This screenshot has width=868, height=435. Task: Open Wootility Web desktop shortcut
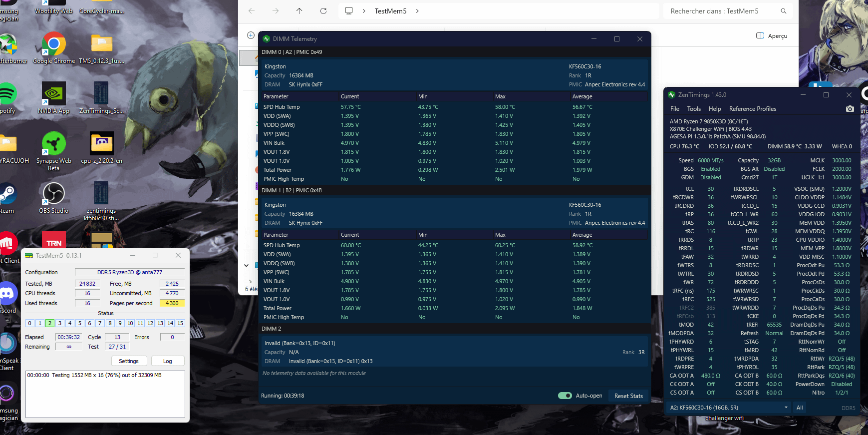click(x=54, y=7)
